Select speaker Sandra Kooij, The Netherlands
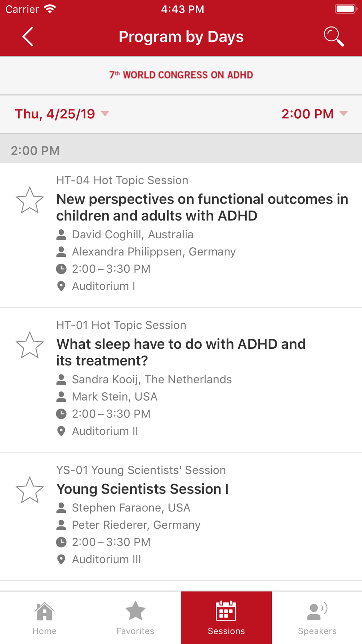This screenshot has width=362, height=644. 152,379
